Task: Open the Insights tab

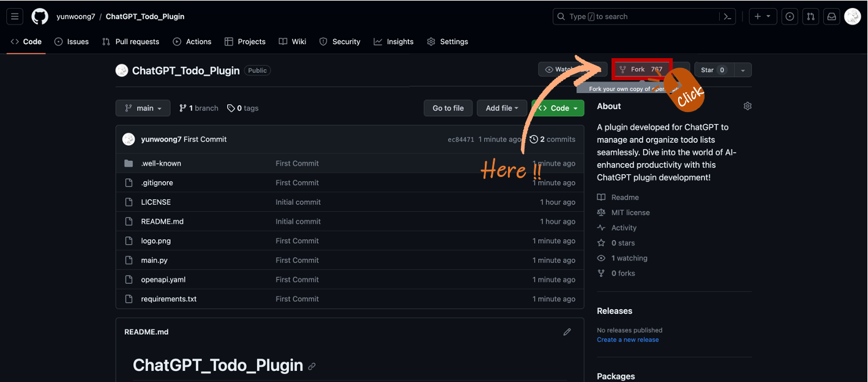Action: tap(394, 42)
